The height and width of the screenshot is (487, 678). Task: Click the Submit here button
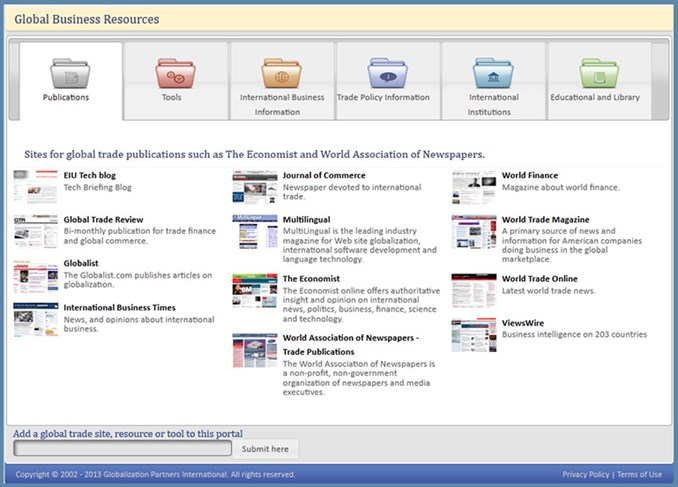pyautogui.click(x=265, y=449)
